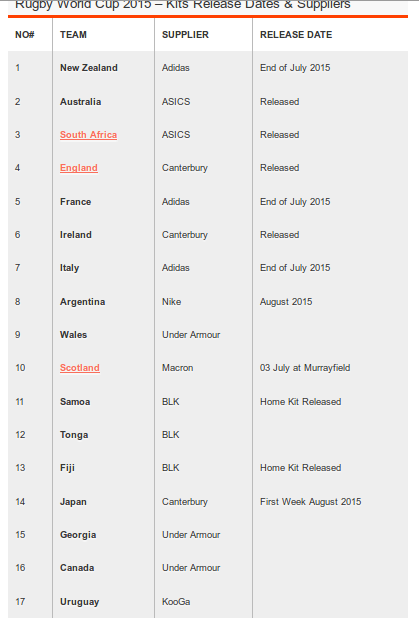The height and width of the screenshot is (618, 419).
Task: Open the Scotland team link
Action: tap(80, 368)
